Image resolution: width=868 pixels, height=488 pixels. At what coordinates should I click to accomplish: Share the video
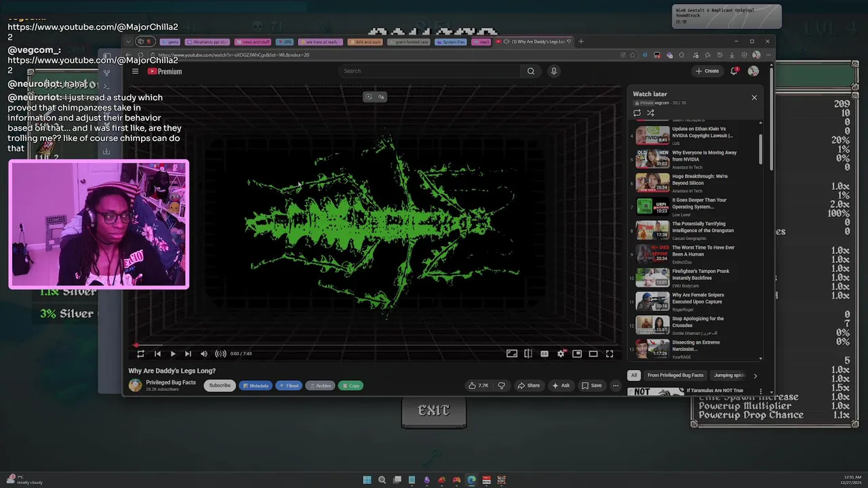(529, 386)
